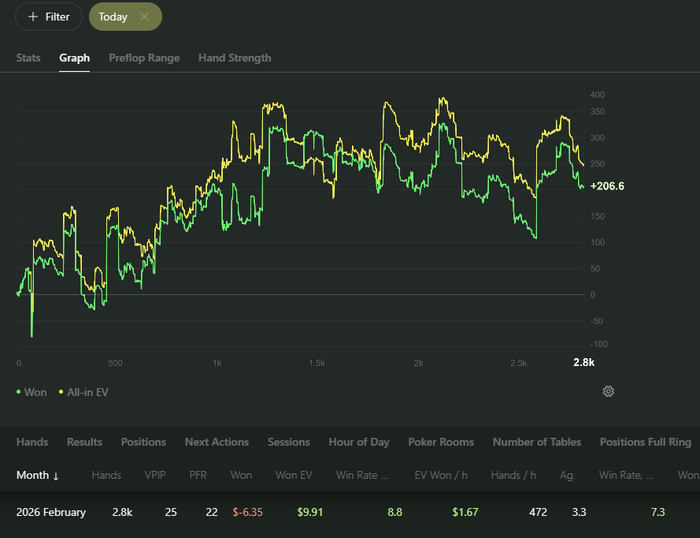Toggle the Won series legend dot
Screen dimensions: 700x538
click(18, 392)
